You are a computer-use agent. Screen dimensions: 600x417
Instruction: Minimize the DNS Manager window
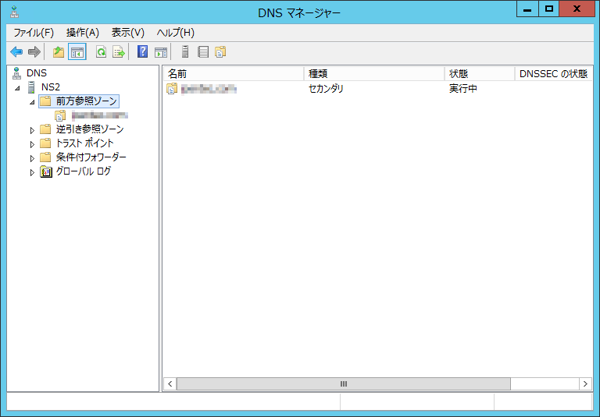click(527, 9)
